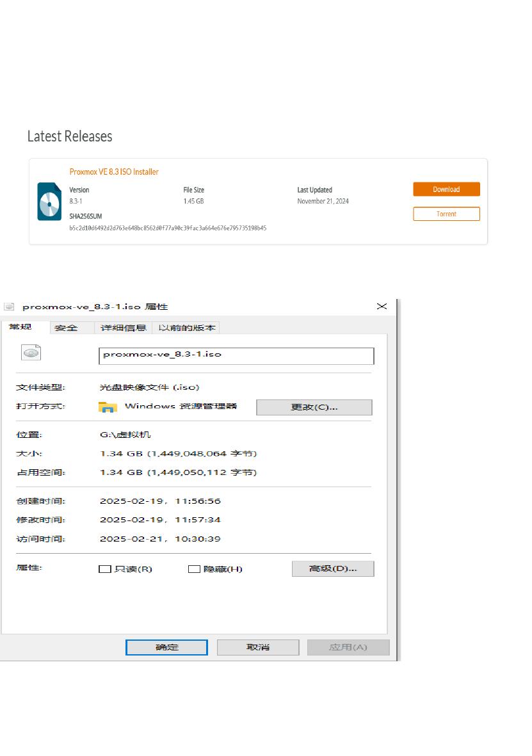Confirm with the 确定 button
This screenshot has height=756, width=532.
pos(166,647)
